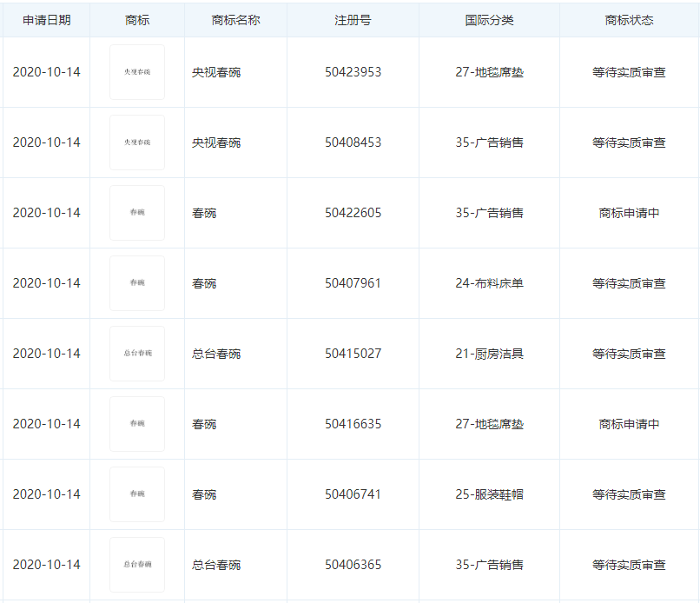Click date 2020-10-14 in row 50415027
Screen dimensions: 700x603
(46, 354)
